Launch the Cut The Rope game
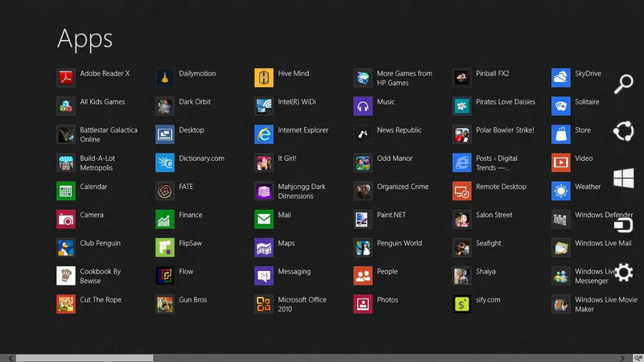This screenshot has width=644, height=362. pyautogui.click(x=66, y=304)
